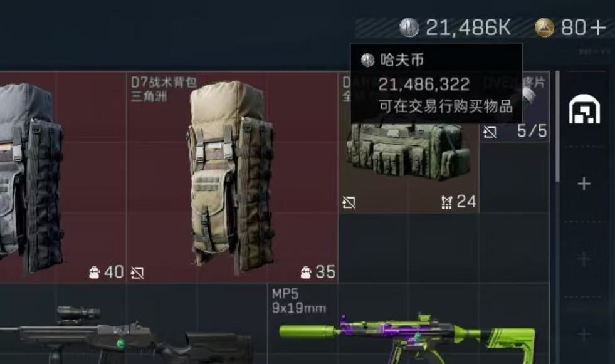Click the non-tradable icon on green chest rig
Image resolution: width=615 pixels, height=364 pixels.
pos(349,202)
